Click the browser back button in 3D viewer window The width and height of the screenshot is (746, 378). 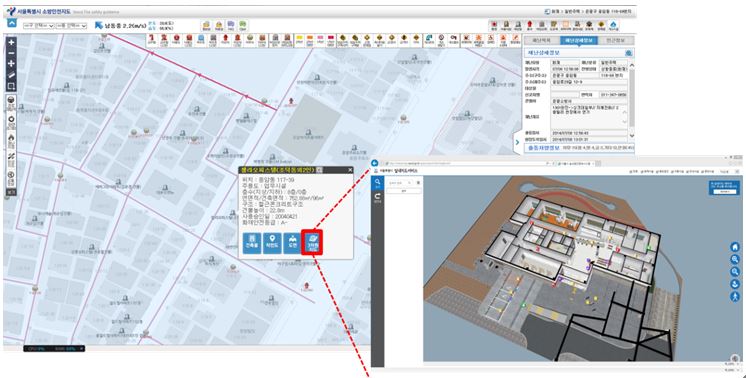point(375,163)
